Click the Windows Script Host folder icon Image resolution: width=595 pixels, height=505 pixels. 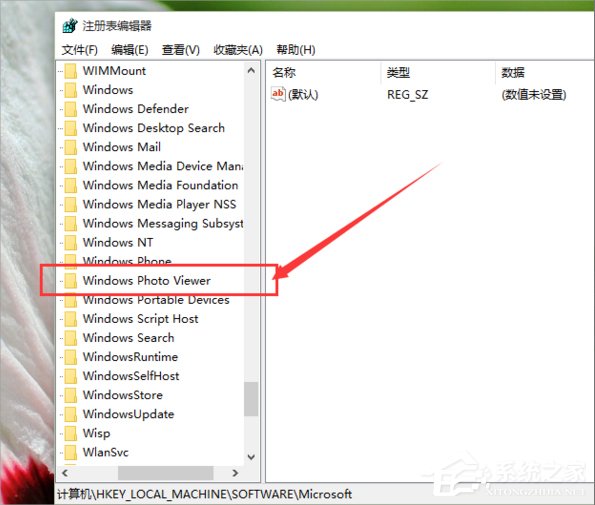click(71, 319)
